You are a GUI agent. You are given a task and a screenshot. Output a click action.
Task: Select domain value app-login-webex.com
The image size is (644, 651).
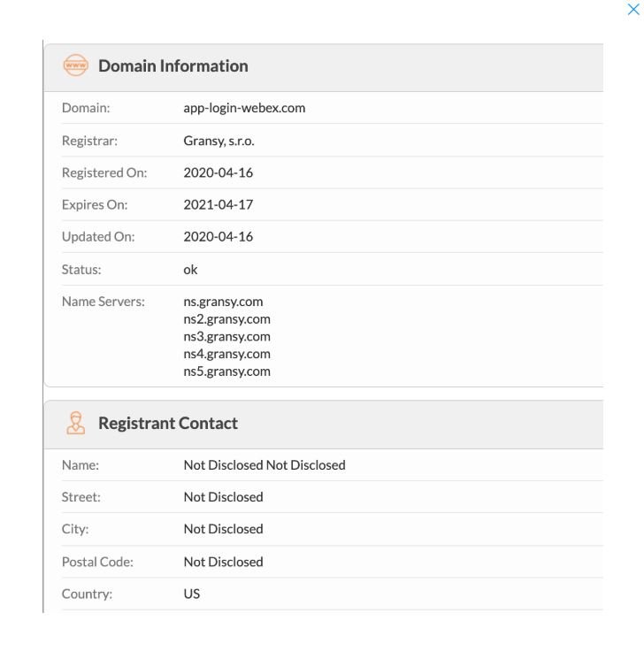click(x=244, y=108)
